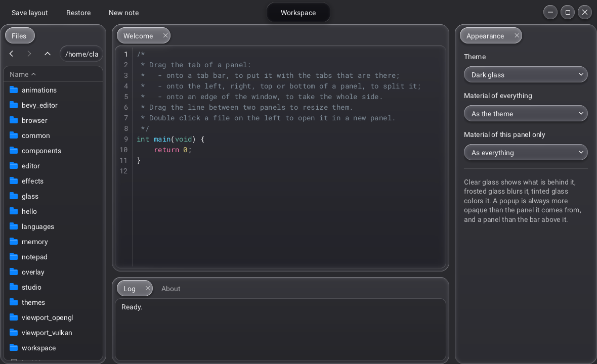Switch to the Files tab
Screen dimensions: 597x364
click(x=19, y=36)
